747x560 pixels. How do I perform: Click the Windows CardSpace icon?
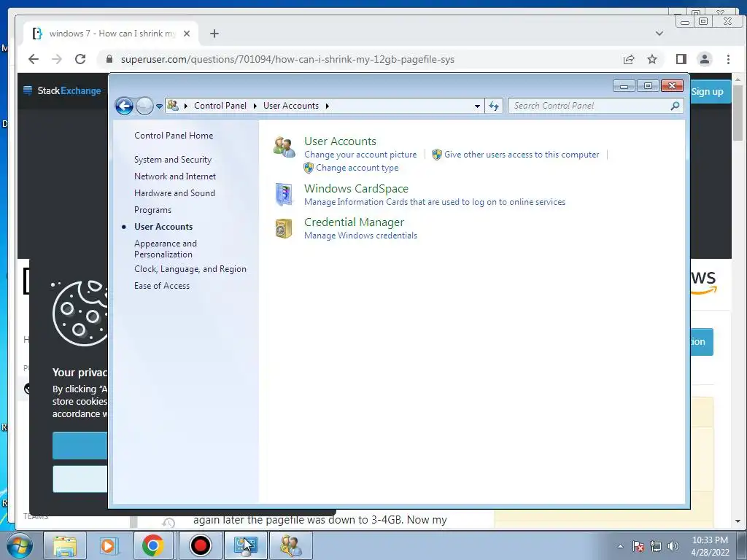point(284,194)
